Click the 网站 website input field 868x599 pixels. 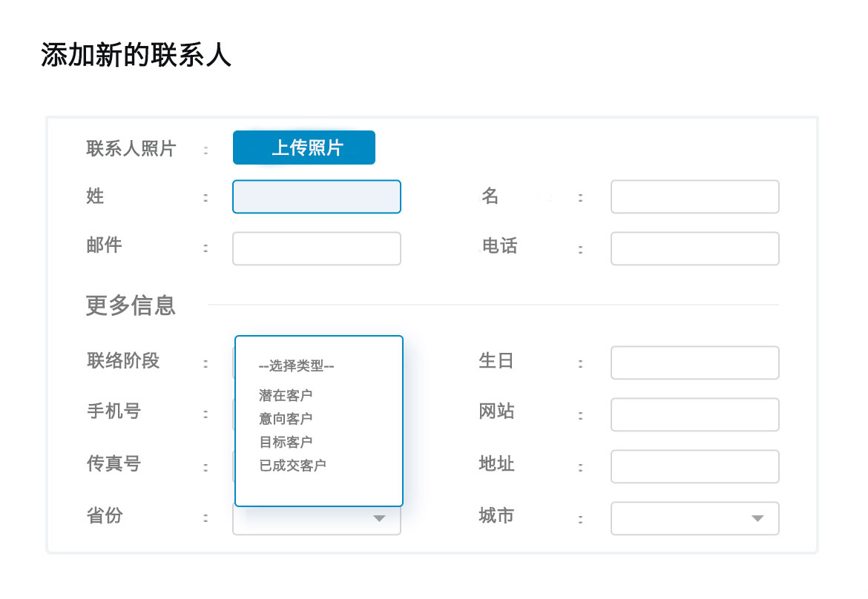point(694,415)
